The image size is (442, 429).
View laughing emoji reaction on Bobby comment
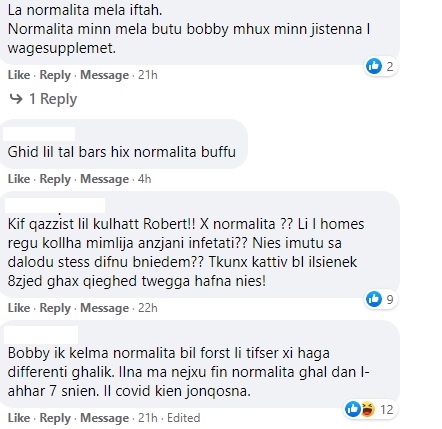click(367, 409)
